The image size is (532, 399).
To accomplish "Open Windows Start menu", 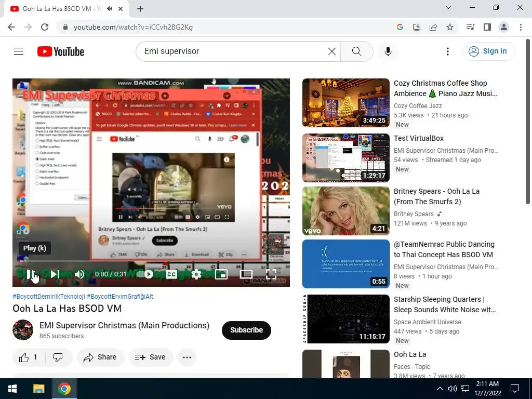I will (x=12, y=389).
